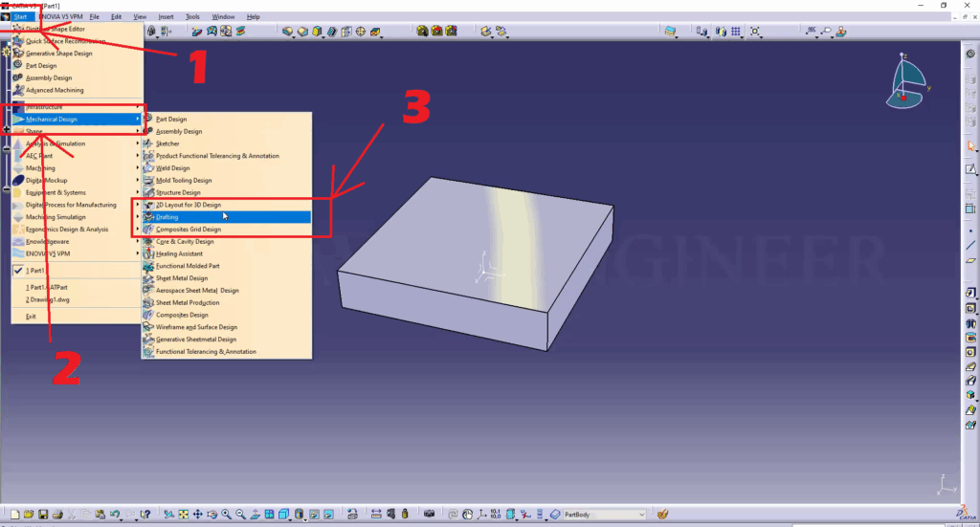The image size is (980, 527).
Task: Click the Save icon in bottom toolbar
Action: click(43, 515)
